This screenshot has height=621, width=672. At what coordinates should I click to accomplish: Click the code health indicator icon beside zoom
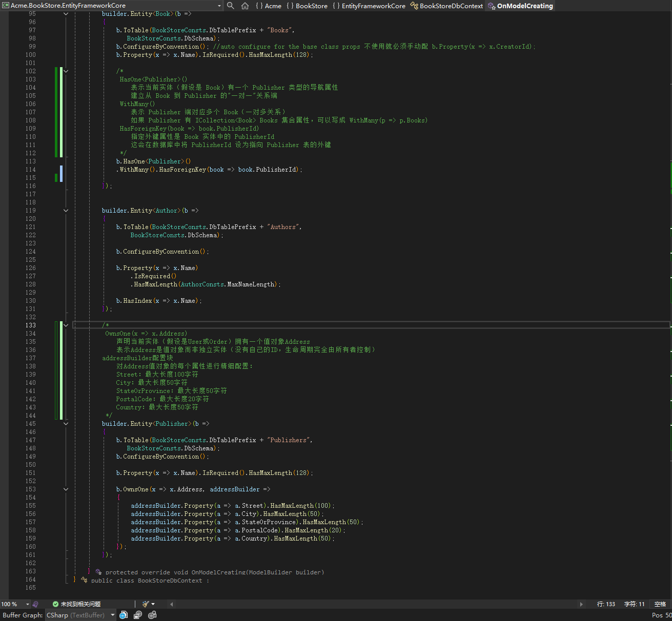tap(35, 604)
